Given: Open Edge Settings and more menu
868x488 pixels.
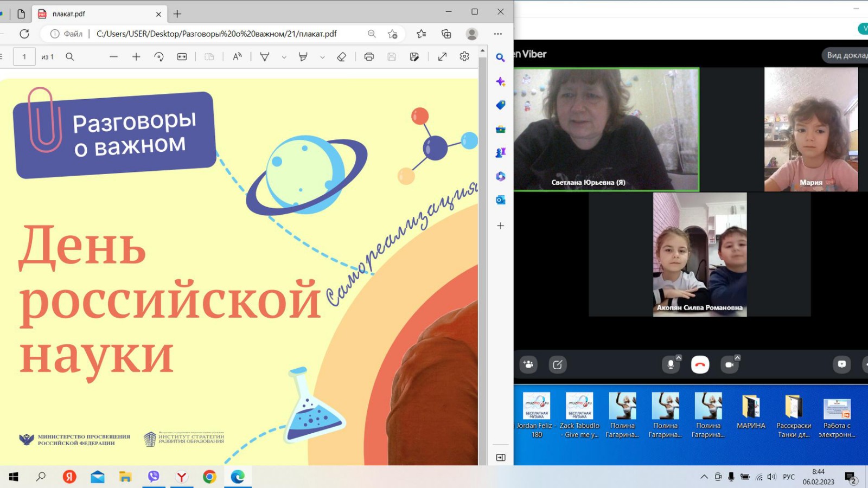Looking at the screenshot, I should pyautogui.click(x=498, y=34).
